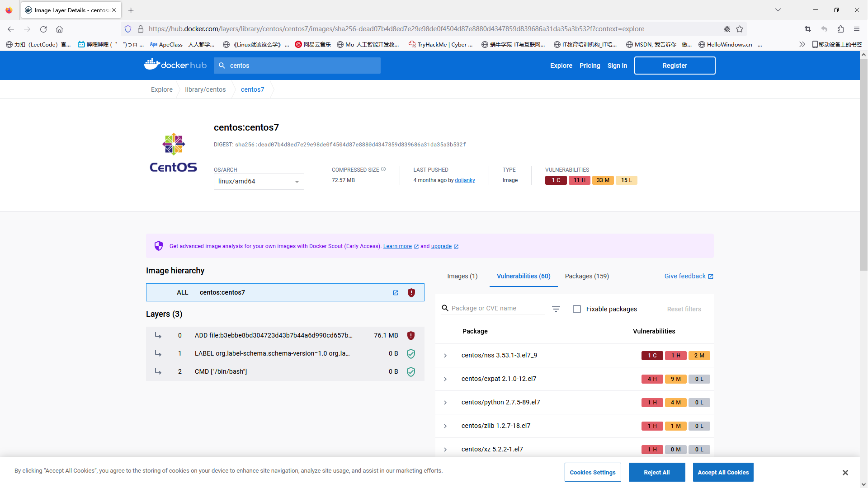
Task: Switch to the Packages (159) tab
Action: [x=587, y=276]
